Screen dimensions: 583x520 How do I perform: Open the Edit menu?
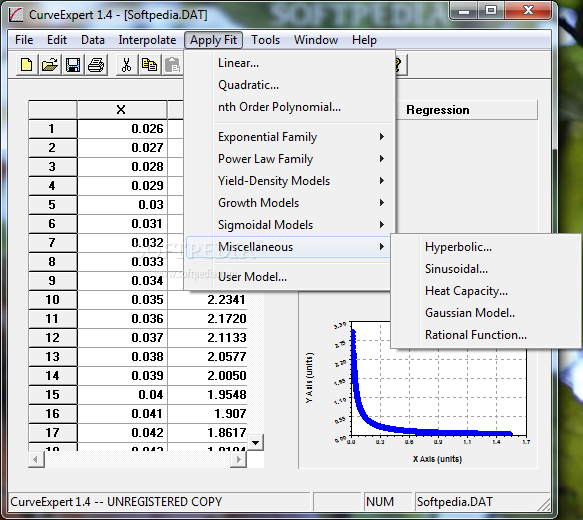(57, 40)
